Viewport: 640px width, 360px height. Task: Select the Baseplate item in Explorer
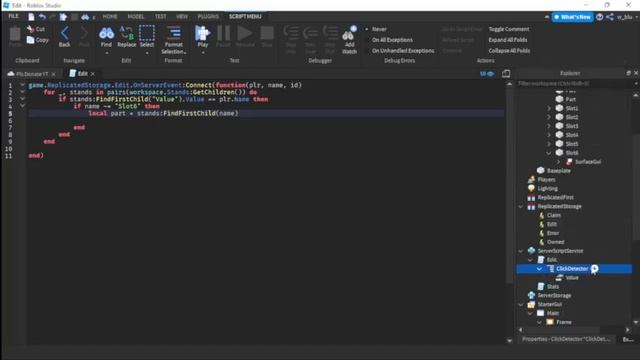[558, 171]
